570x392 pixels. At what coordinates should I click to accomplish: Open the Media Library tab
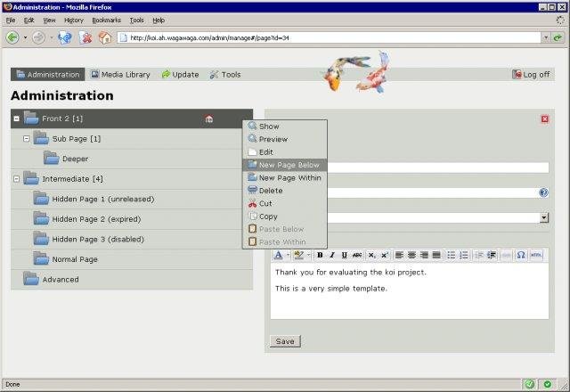pyautogui.click(x=120, y=75)
